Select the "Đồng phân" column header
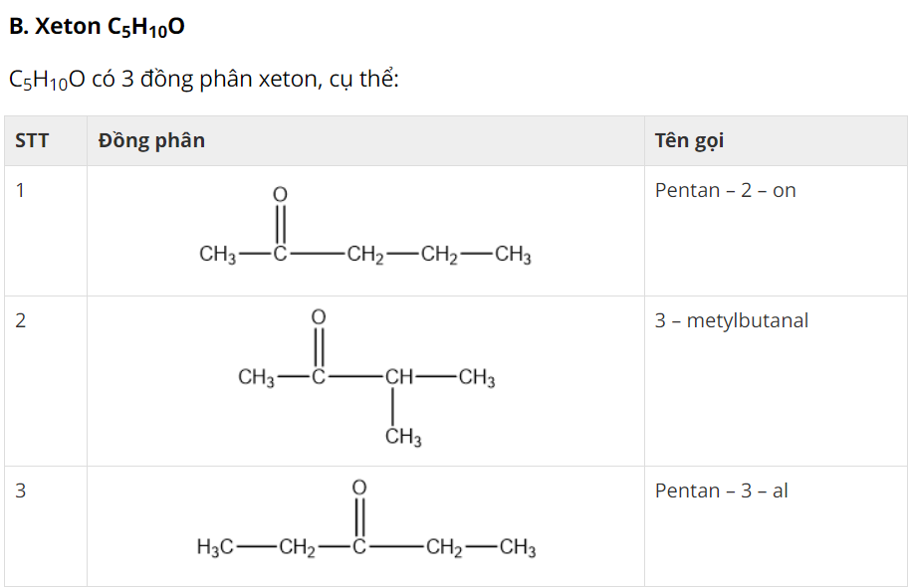 pos(151,140)
